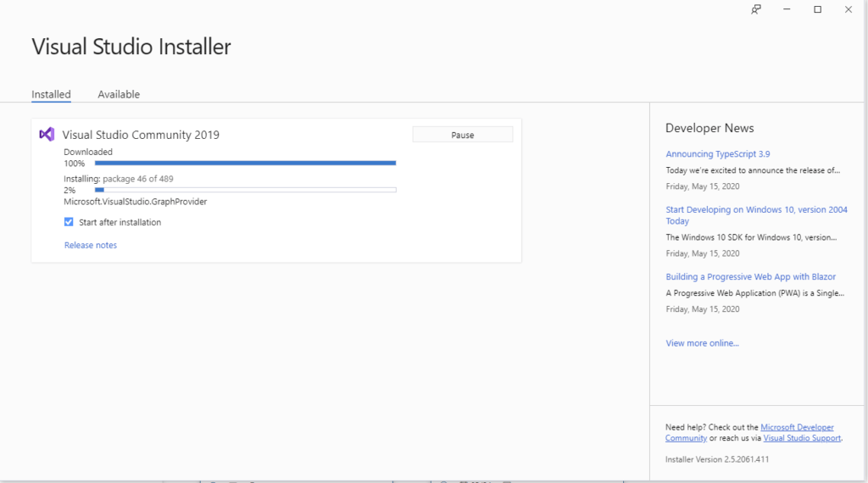
Task: Visit the Microsoft Developer Community link
Action: pos(797,428)
